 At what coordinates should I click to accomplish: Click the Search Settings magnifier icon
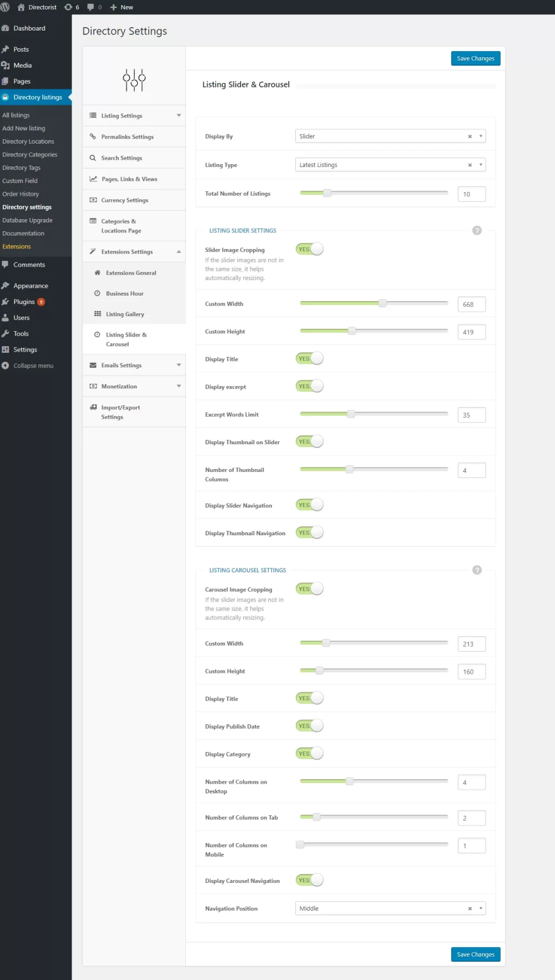pyautogui.click(x=93, y=158)
